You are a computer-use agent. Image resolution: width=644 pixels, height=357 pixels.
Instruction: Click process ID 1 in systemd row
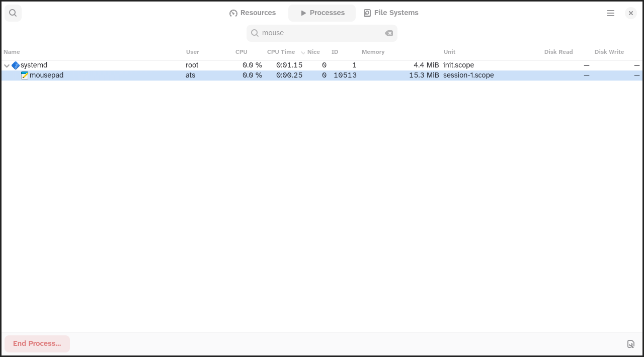354,65
